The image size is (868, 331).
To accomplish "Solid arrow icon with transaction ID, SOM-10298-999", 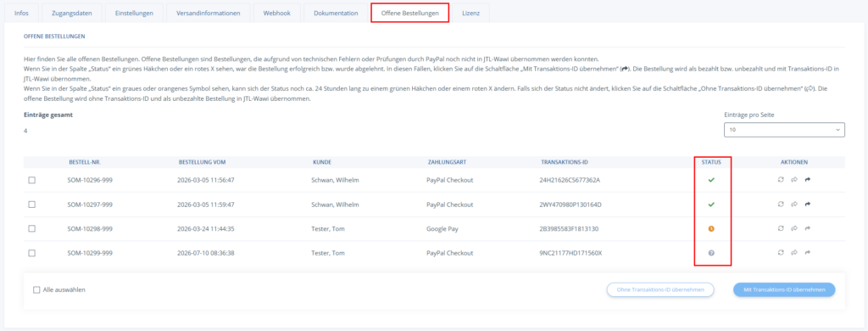I will pos(808,228).
